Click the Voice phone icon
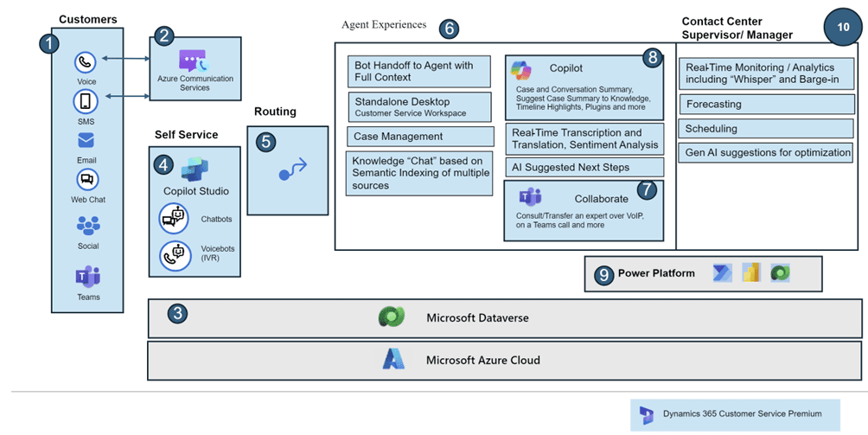The width and height of the screenshot is (868, 435). [x=86, y=62]
